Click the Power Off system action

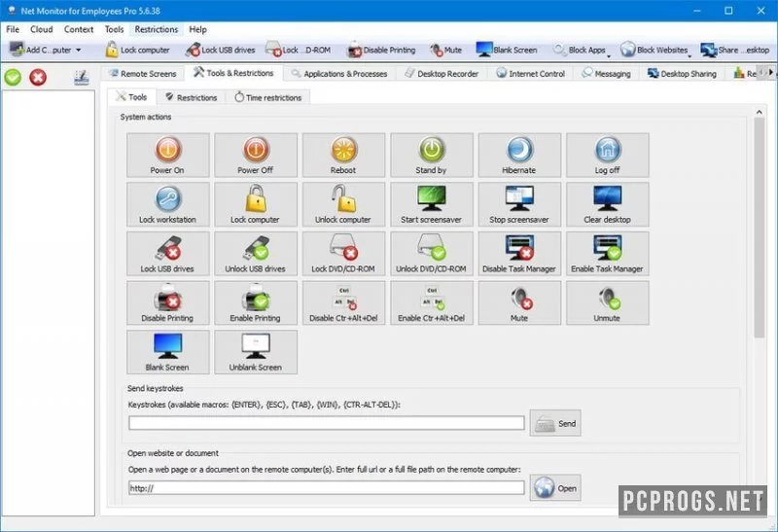point(256,155)
